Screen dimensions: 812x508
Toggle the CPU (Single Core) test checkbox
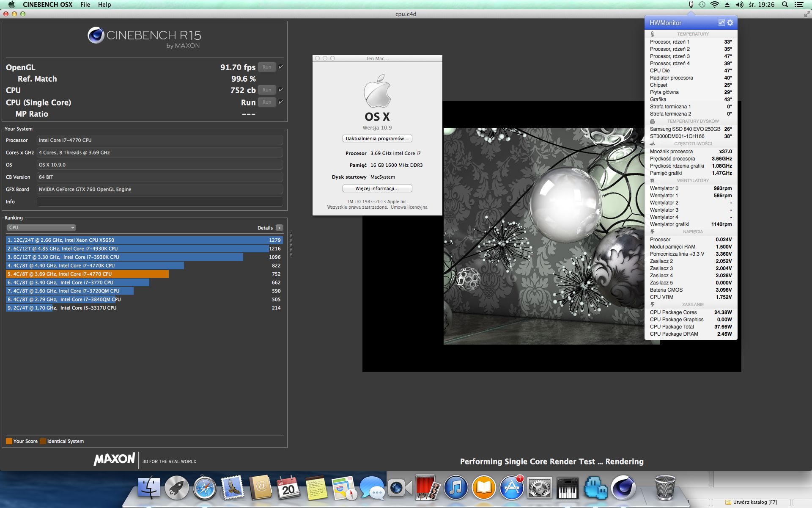(x=281, y=102)
